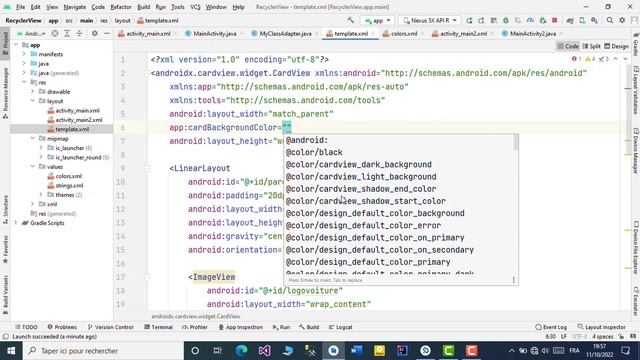Click the completion popup vertical scrollbar

[x=516, y=142]
